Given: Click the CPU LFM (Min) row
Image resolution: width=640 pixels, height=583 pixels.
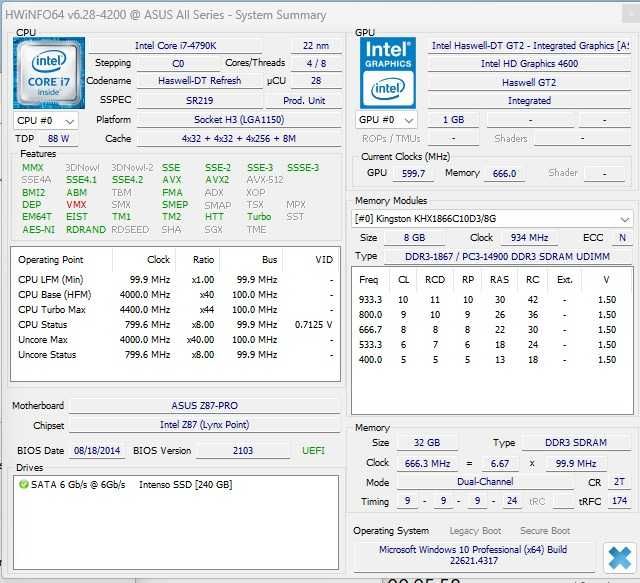Looking at the screenshot, I should pos(175,280).
